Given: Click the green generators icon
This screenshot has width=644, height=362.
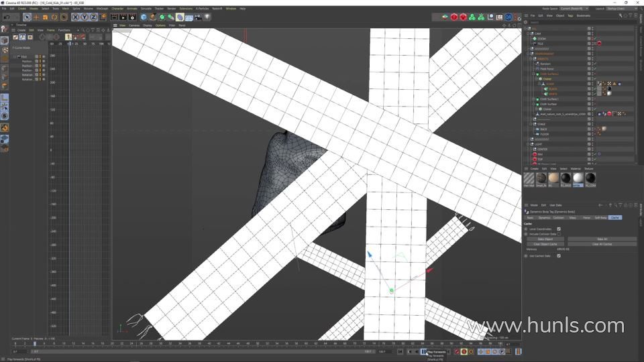Looking at the screenshot, I should [x=162, y=17].
